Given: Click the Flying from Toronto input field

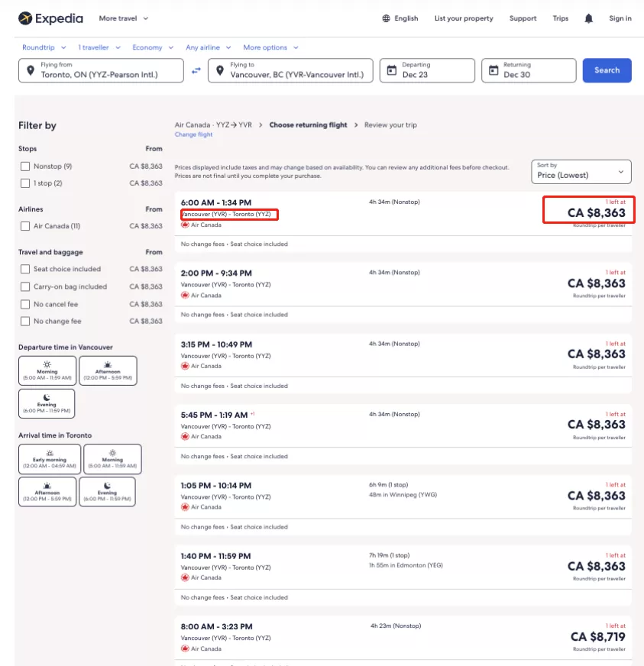Looking at the screenshot, I should tap(101, 70).
